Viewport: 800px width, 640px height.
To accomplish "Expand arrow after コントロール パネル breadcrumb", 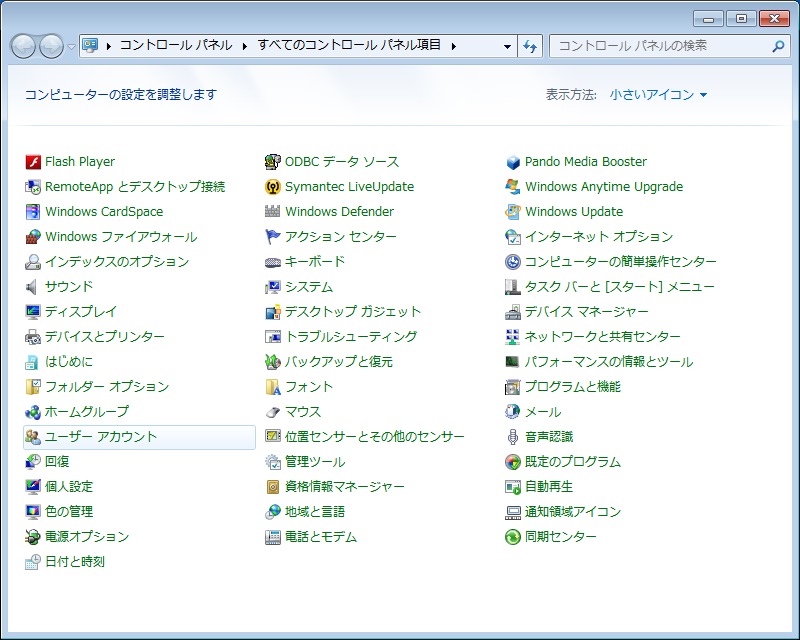I will point(245,46).
